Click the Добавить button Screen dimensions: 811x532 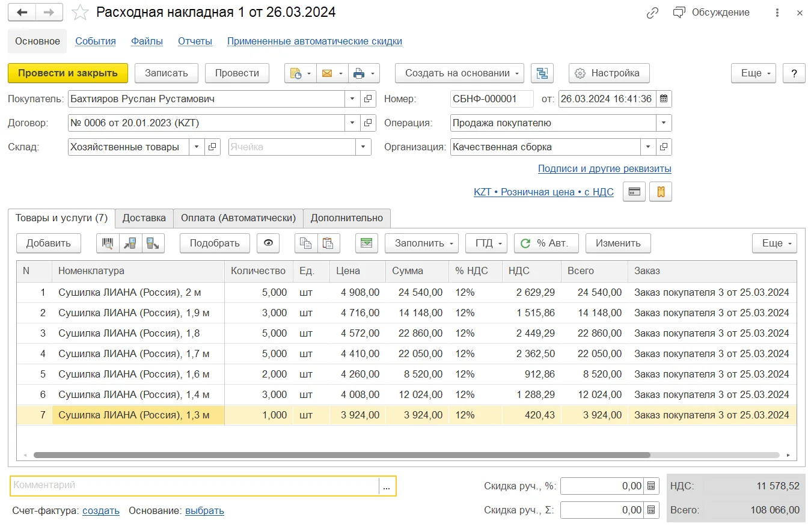click(49, 243)
